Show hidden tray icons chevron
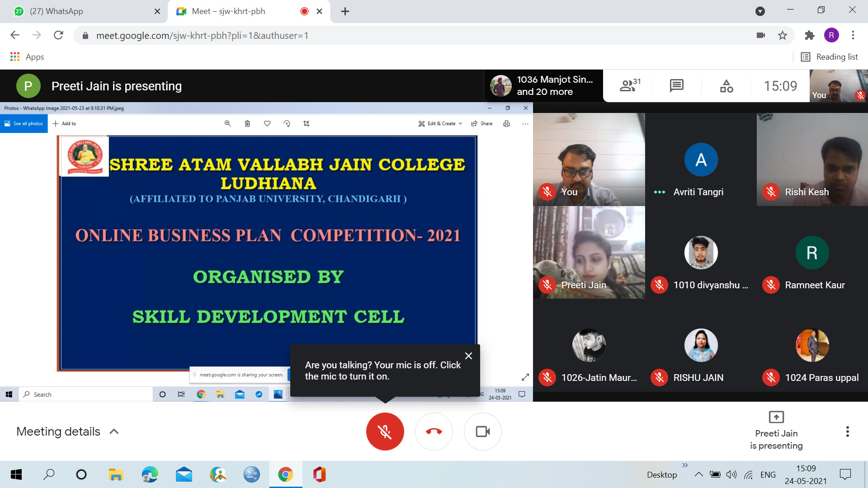Screen dimensions: 868x488 pyautogui.click(x=698, y=474)
